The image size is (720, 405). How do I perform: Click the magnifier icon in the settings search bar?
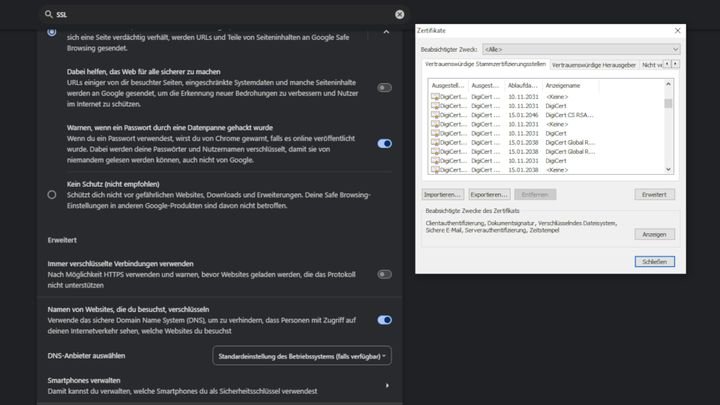48,14
